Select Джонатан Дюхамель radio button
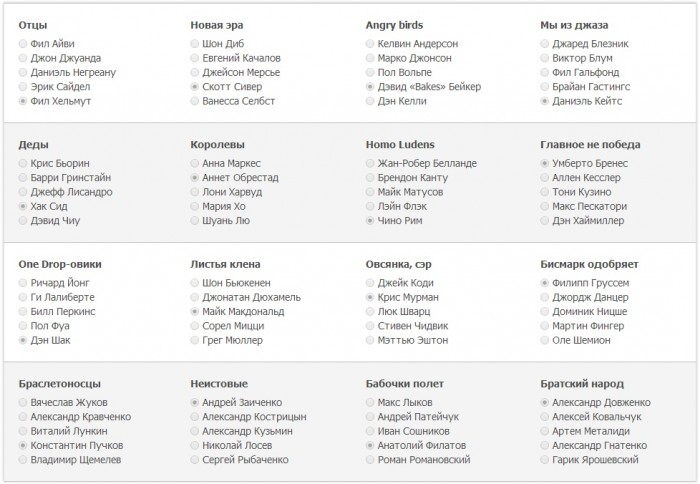The width and height of the screenshot is (700, 484). (x=194, y=297)
